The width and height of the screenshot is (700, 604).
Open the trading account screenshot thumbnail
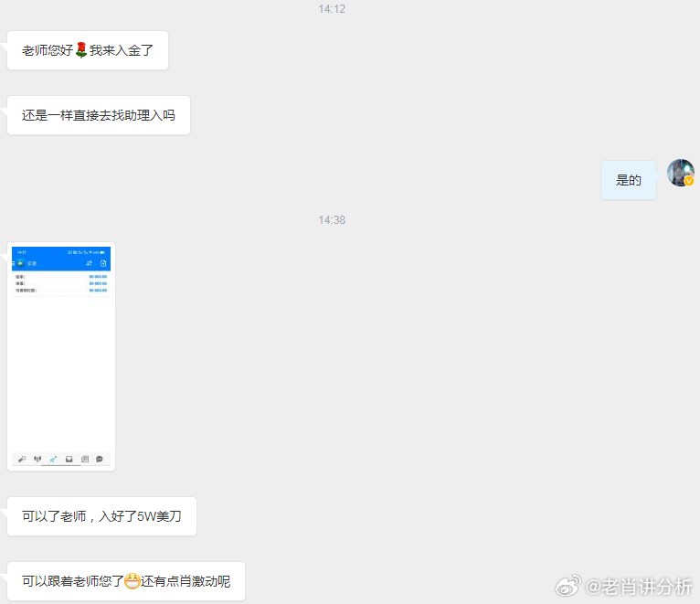(x=61, y=356)
